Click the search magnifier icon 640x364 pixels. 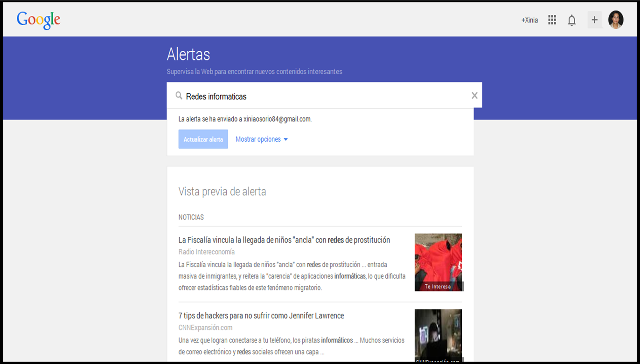179,96
